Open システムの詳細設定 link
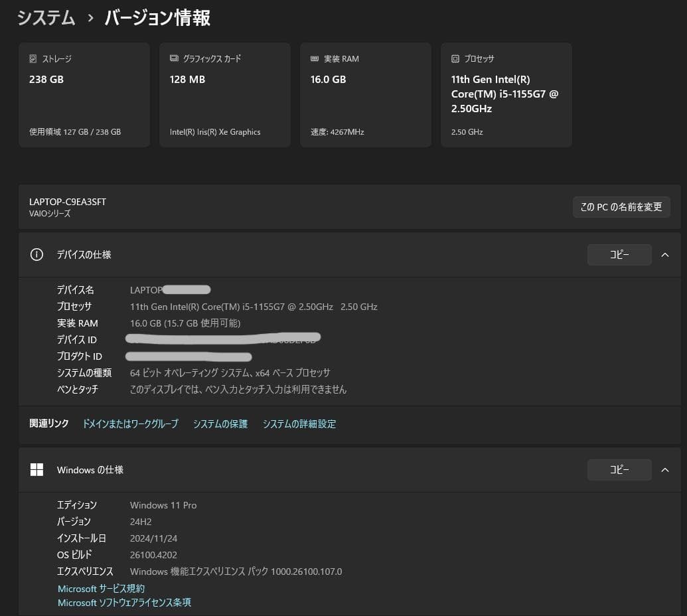Image resolution: width=687 pixels, height=616 pixels. click(299, 424)
